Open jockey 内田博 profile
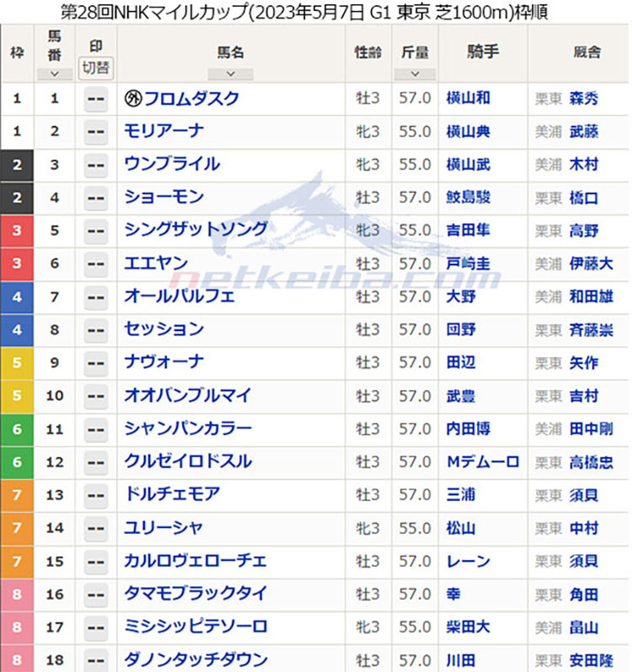This screenshot has width=632, height=672. click(x=469, y=429)
